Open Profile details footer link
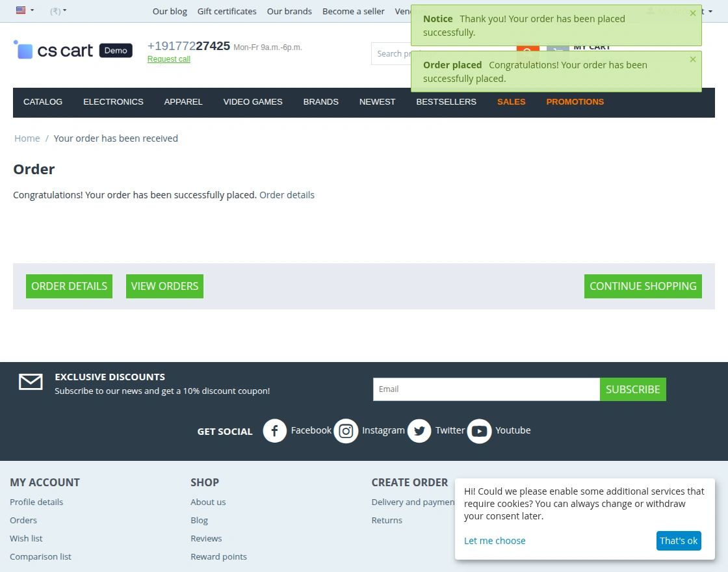Viewport: 728px width, 572px height. tap(36, 502)
